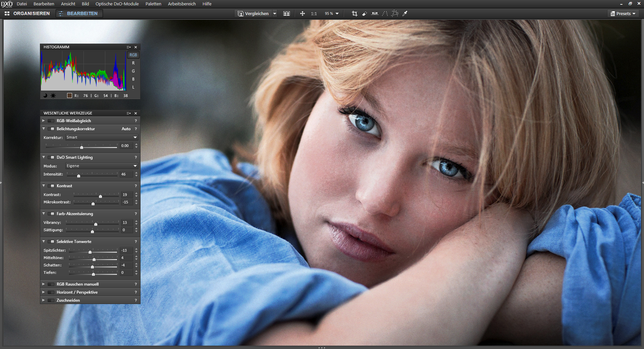Open the 95 % zoom level dropdown
Image resolution: width=644 pixels, height=349 pixels.
coord(332,13)
